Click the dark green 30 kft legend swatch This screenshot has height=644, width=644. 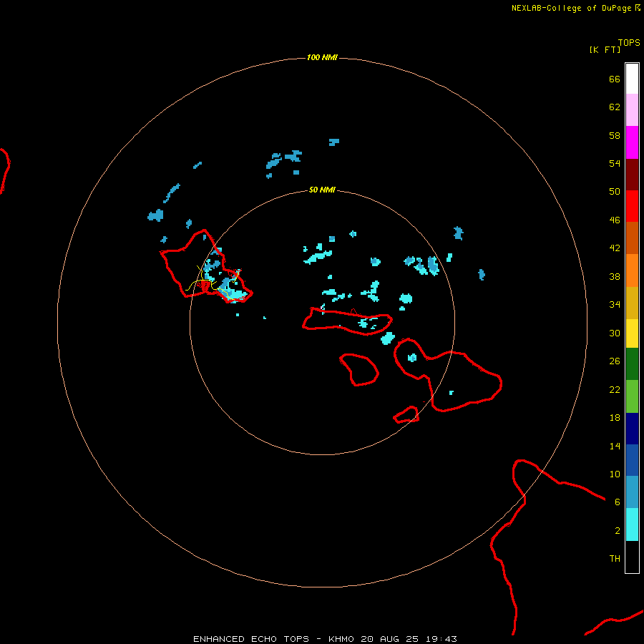pyautogui.click(x=632, y=364)
